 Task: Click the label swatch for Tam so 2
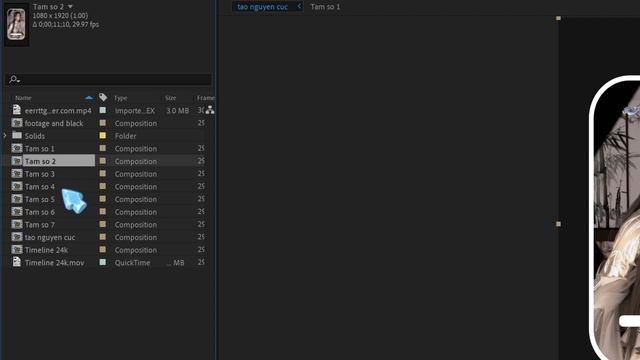103,161
